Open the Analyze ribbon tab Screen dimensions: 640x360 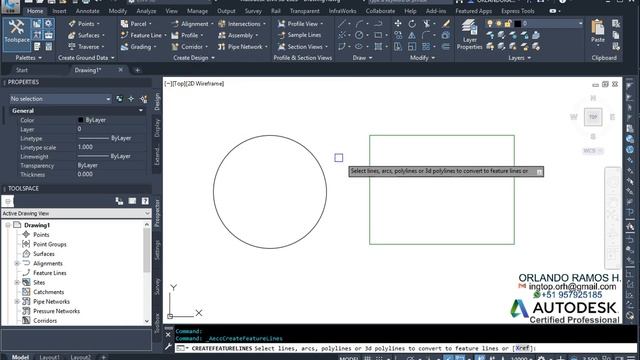click(x=146, y=11)
